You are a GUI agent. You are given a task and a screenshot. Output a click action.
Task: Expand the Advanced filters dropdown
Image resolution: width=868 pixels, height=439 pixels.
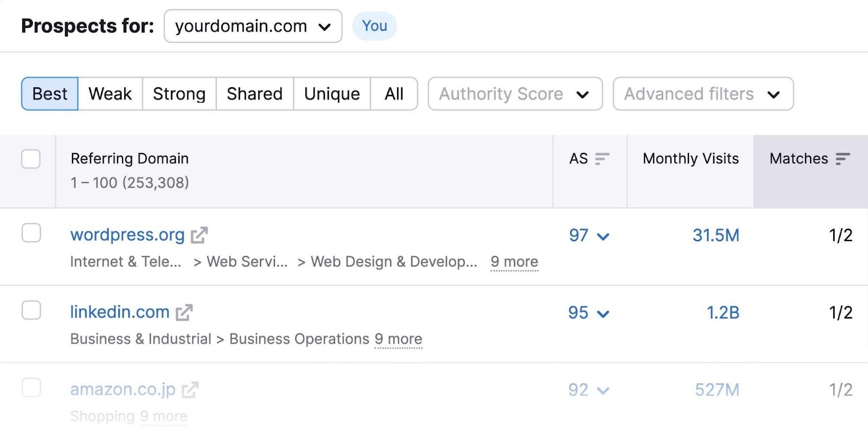[x=703, y=94]
